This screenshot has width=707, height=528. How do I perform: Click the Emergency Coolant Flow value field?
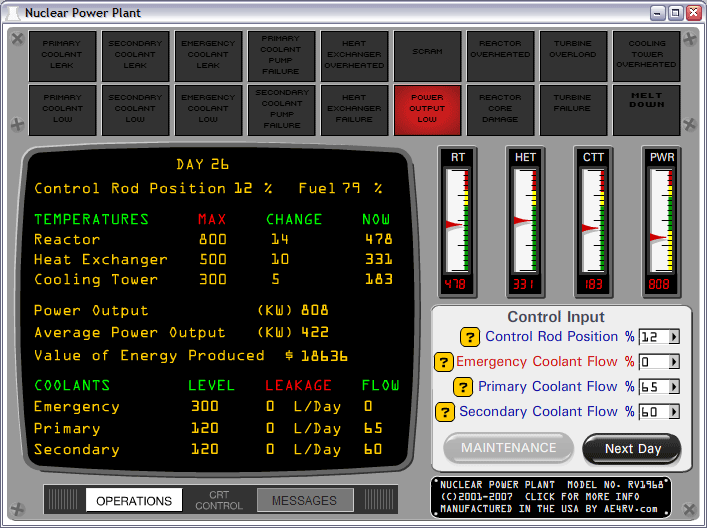pos(654,362)
